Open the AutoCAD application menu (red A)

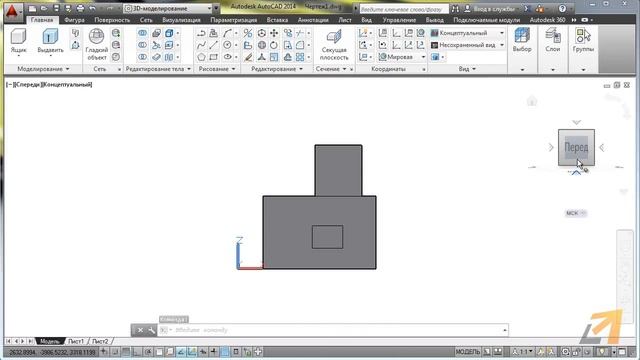tap(12, 12)
